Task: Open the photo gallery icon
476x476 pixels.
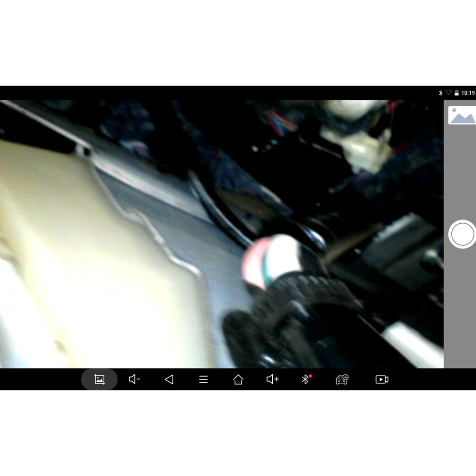Action: click(x=461, y=115)
